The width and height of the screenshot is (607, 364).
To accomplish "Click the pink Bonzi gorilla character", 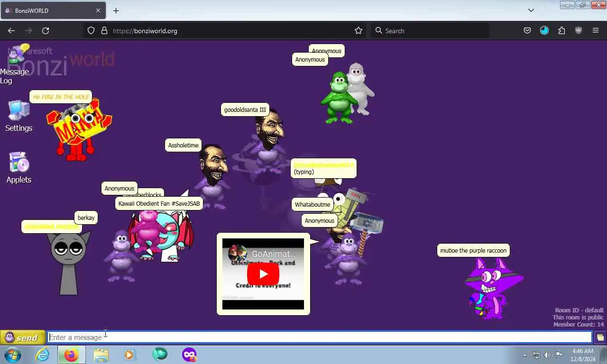I will coord(148,233).
